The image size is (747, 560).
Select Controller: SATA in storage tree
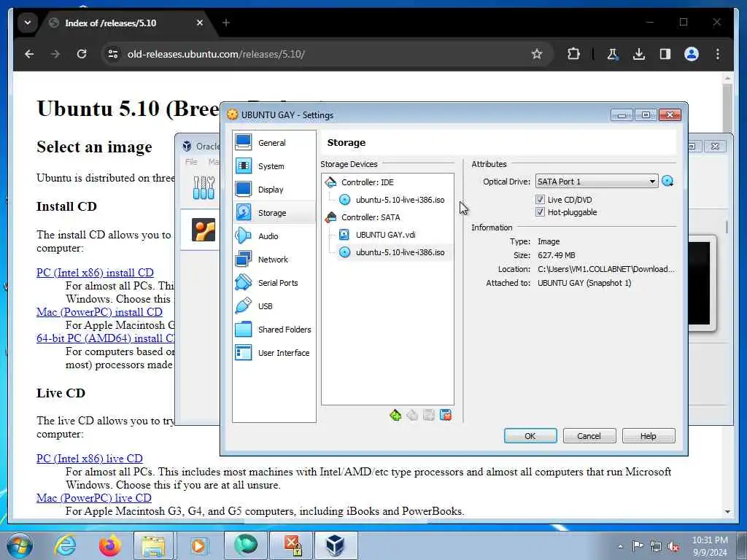(370, 217)
